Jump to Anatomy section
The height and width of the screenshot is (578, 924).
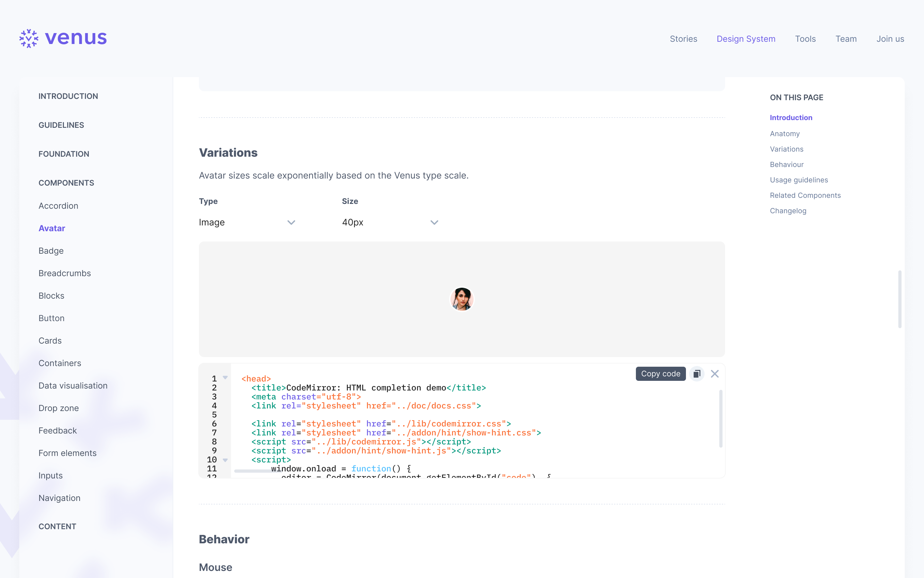click(x=785, y=134)
